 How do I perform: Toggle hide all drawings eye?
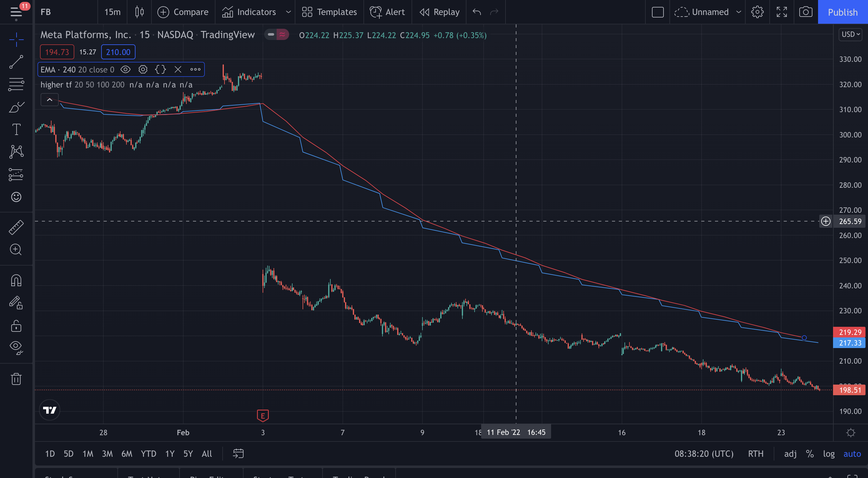pyautogui.click(x=16, y=347)
